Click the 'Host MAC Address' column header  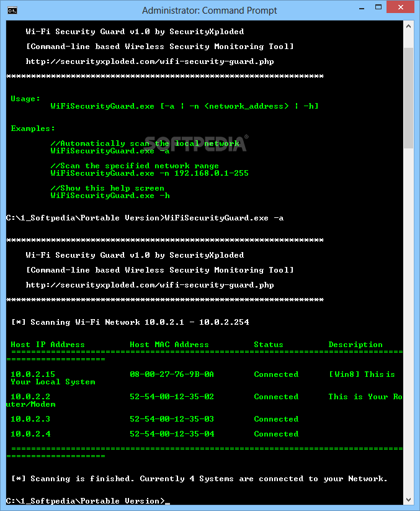coord(169,345)
